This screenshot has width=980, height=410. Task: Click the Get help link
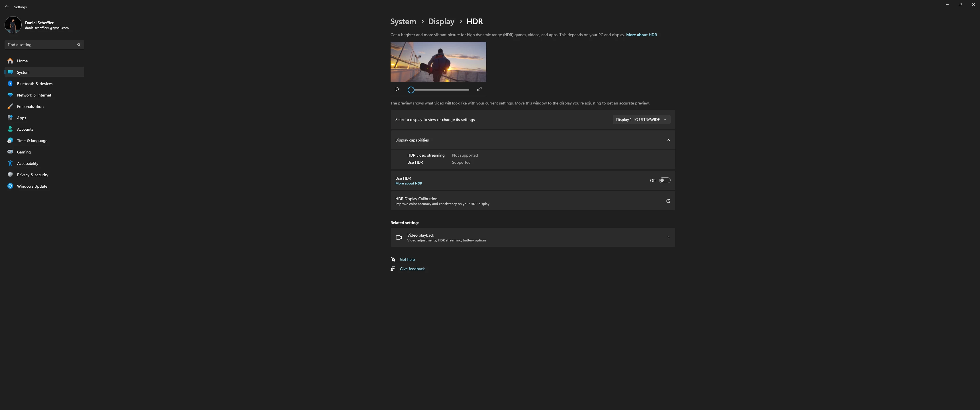coord(407,259)
